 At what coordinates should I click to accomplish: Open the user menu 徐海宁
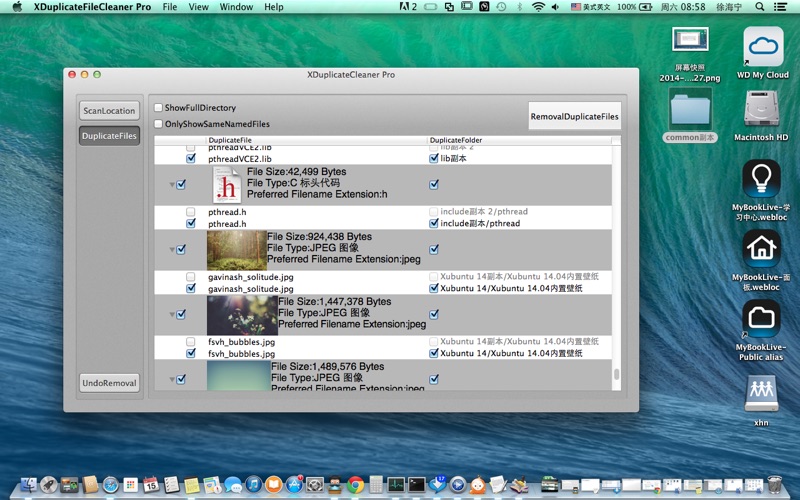(x=729, y=7)
